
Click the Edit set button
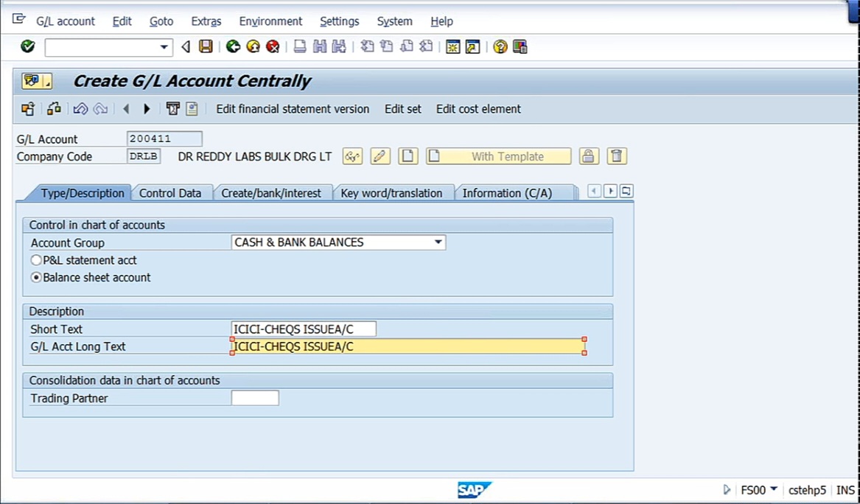click(x=403, y=109)
